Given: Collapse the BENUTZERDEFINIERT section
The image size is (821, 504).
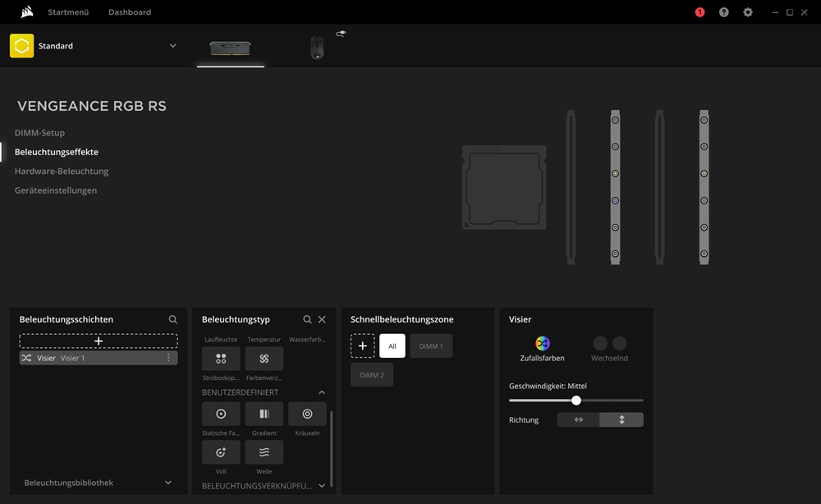Looking at the screenshot, I should (322, 392).
